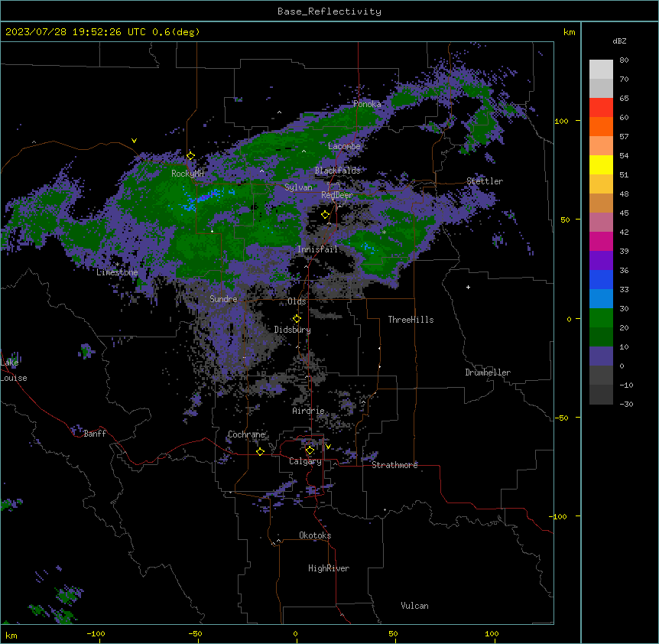Viewport: 659px width, 644px height.
Task: Click the Blackfalds town label
Action: (337, 171)
